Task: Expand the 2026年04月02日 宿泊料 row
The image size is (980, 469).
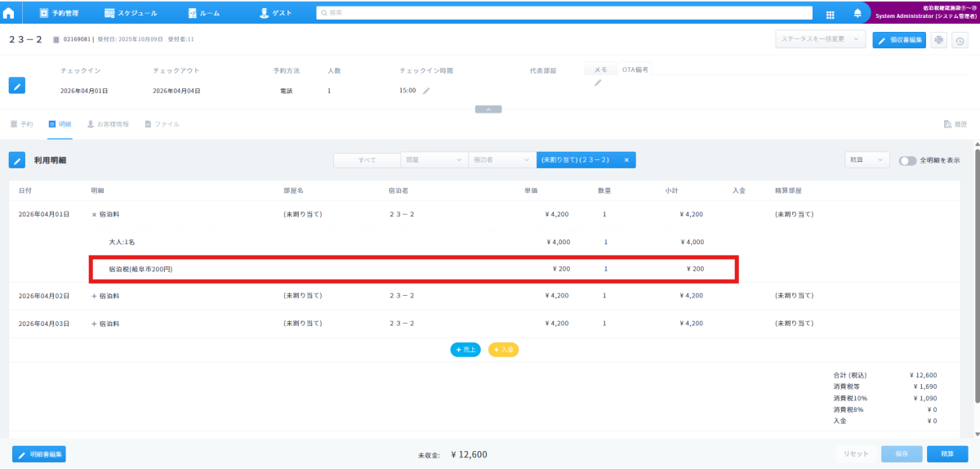Action: click(x=94, y=295)
